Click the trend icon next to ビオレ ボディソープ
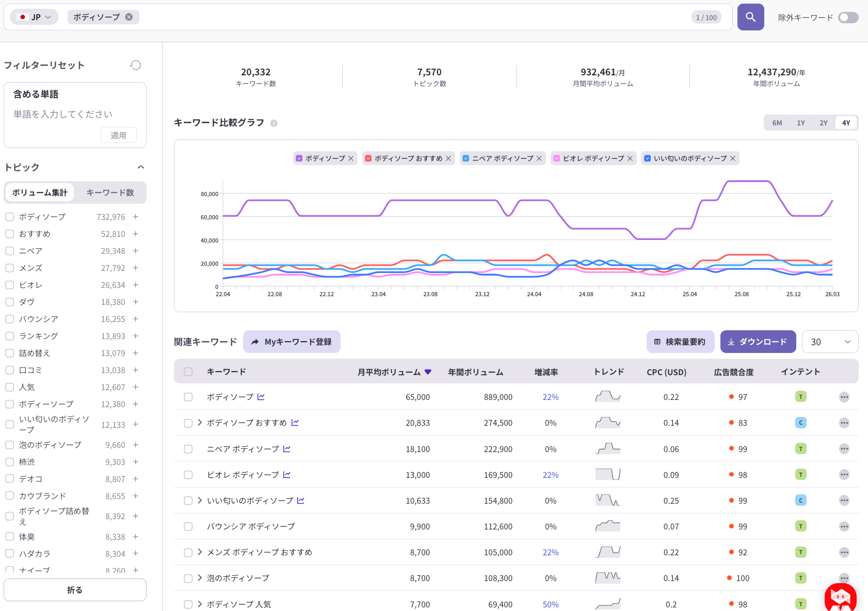The width and height of the screenshot is (868, 611). pos(287,475)
